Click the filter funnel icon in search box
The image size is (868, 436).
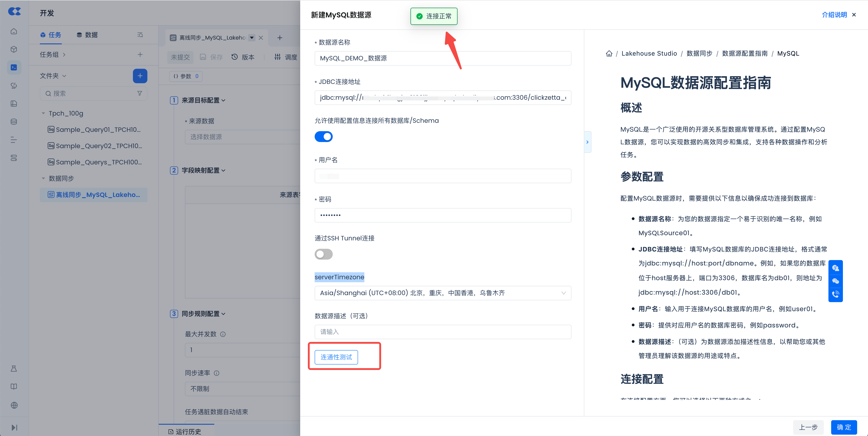[139, 93]
